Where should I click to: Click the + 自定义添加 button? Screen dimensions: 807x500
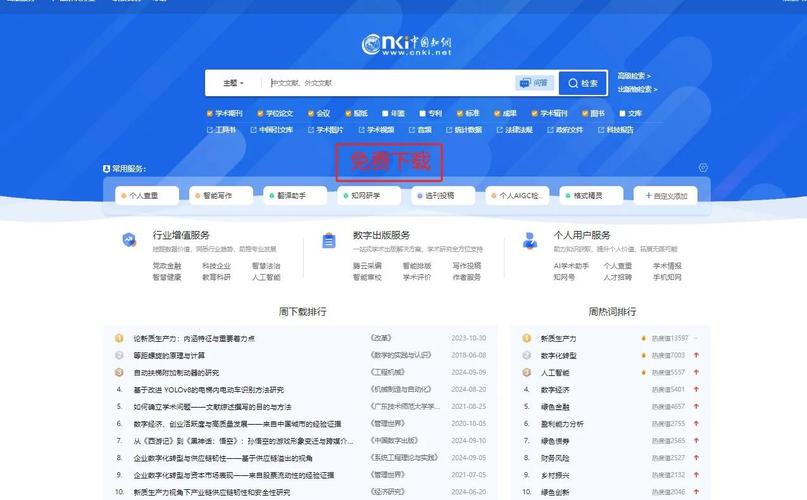point(665,196)
